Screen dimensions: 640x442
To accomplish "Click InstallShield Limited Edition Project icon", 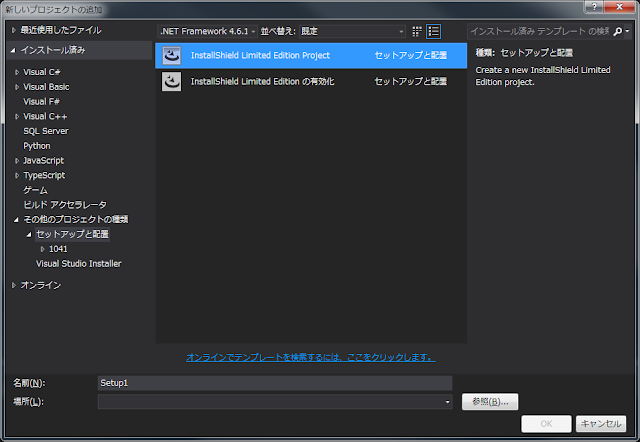I will pos(171,56).
